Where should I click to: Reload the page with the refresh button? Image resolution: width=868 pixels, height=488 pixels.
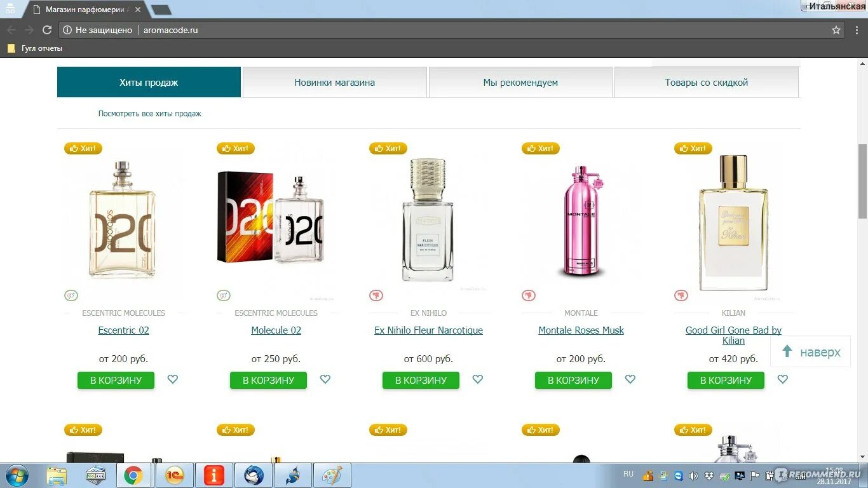pos(47,30)
